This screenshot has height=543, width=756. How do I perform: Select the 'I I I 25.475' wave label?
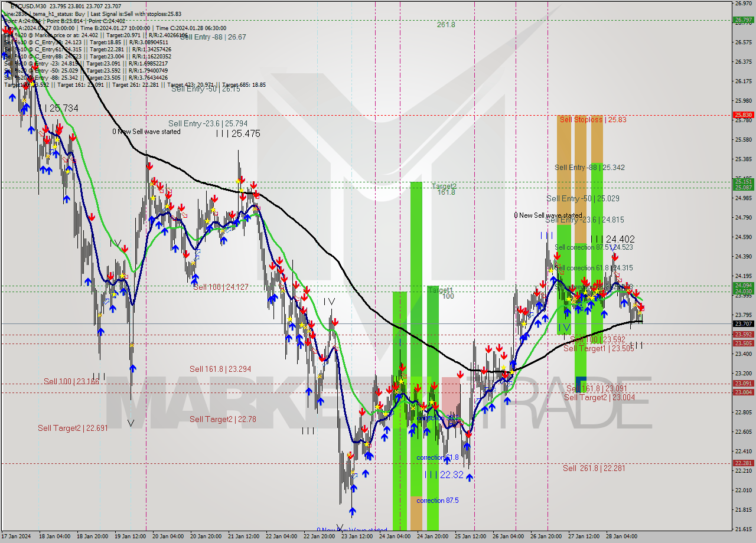[237, 134]
